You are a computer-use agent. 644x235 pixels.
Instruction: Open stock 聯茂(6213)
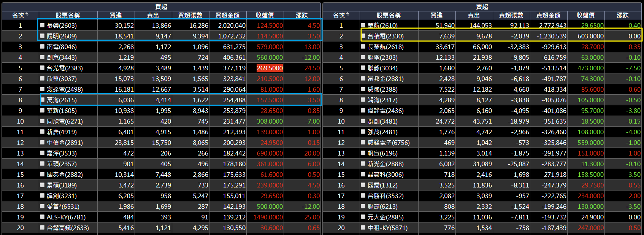[x=382, y=206]
